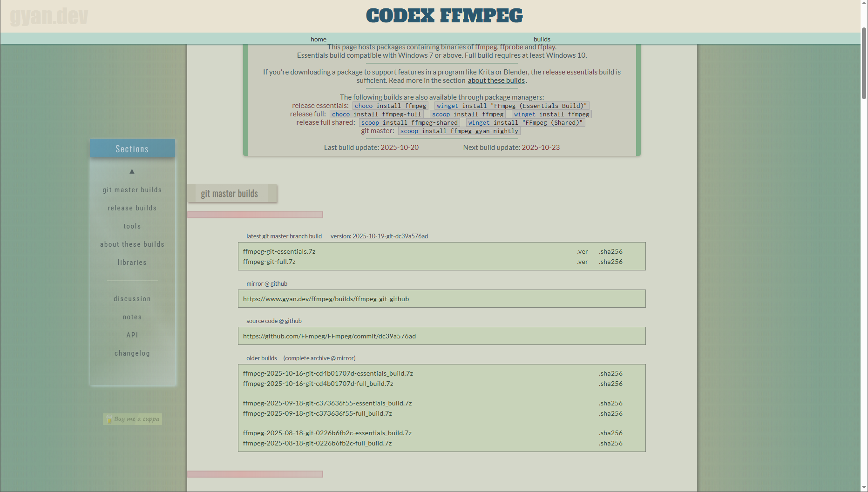
Task: Click the Buy me a cuppa button
Action: click(132, 419)
